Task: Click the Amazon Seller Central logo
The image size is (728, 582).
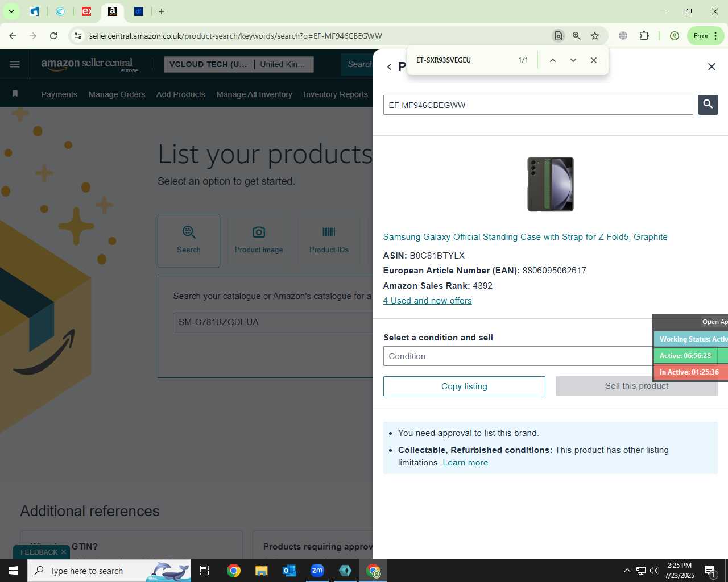Action: click(89, 64)
